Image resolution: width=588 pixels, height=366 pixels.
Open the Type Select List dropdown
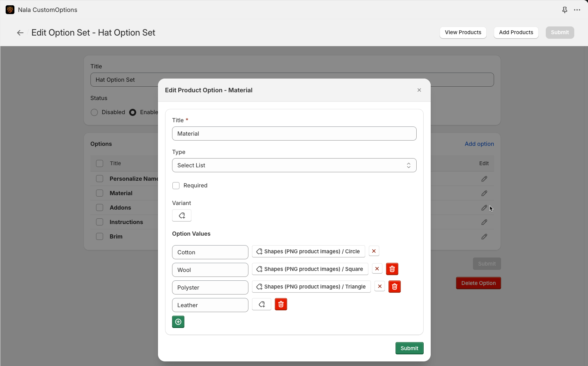294,165
